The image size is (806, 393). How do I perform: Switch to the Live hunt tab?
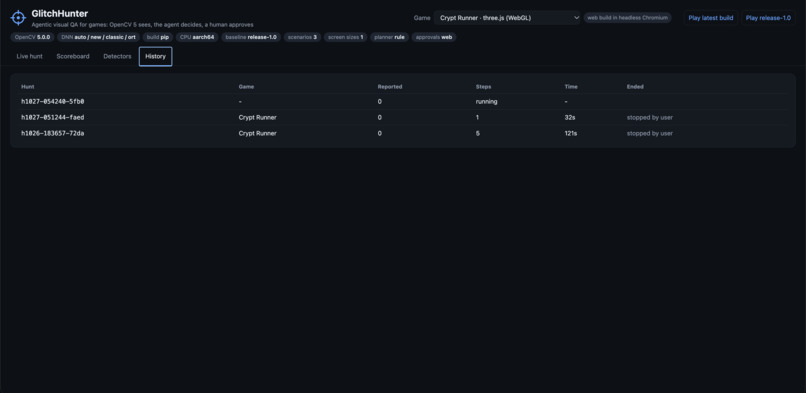coord(29,57)
